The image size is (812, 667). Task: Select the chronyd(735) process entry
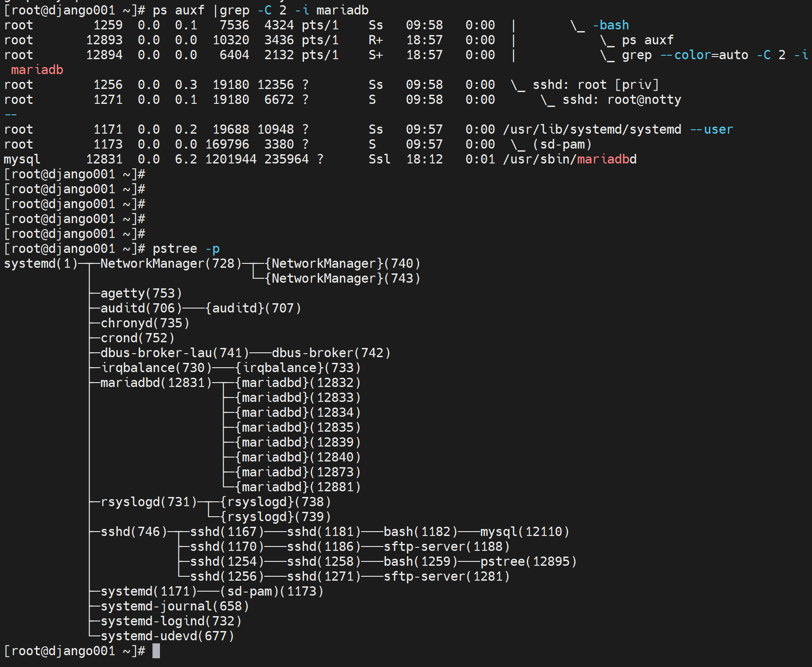coord(145,323)
